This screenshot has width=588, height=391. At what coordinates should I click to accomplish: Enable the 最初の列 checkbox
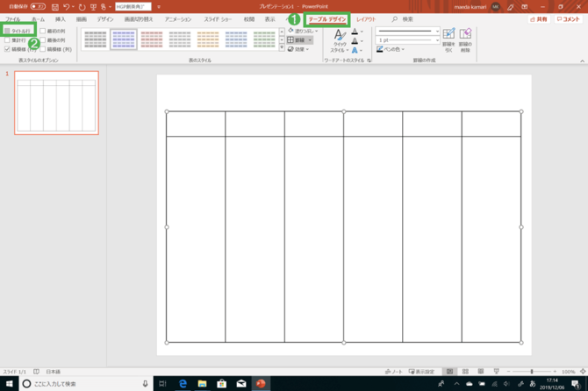point(43,31)
